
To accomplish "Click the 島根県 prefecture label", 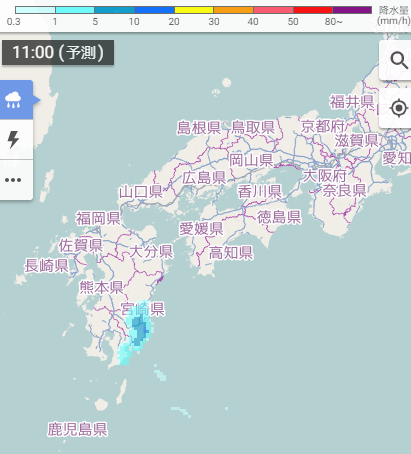I will 199,128.
